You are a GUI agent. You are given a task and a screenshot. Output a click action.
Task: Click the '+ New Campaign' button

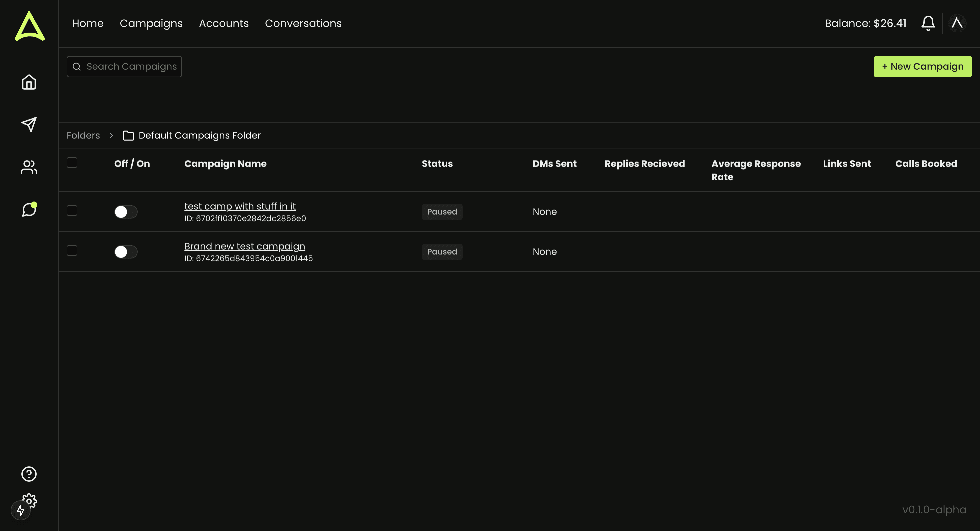click(x=922, y=66)
